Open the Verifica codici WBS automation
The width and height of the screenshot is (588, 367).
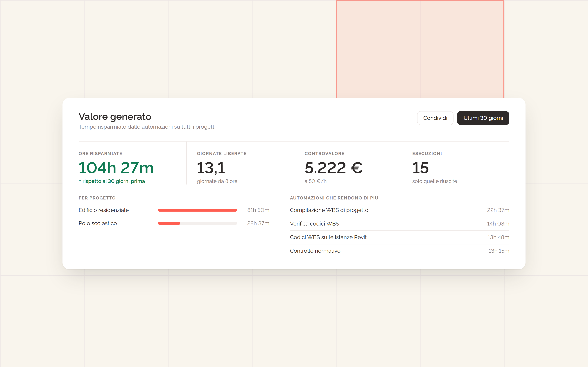(399, 224)
